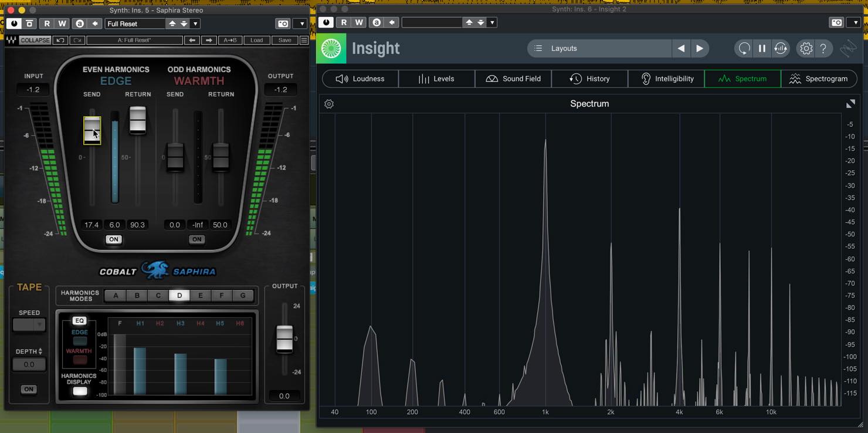Image resolution: width=868 pixels, height=433 pixels.
Task: Open the Layouts dropdown in Insight
Action: 599,49
